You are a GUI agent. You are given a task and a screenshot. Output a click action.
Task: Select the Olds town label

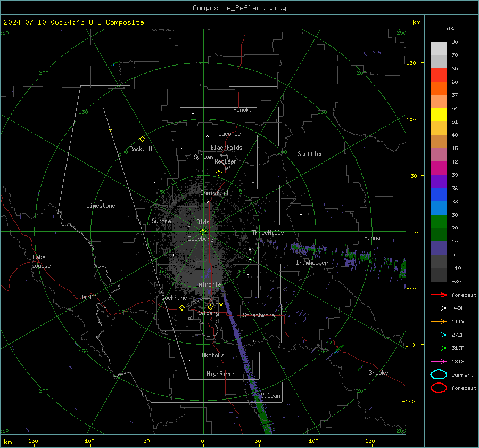203,222
